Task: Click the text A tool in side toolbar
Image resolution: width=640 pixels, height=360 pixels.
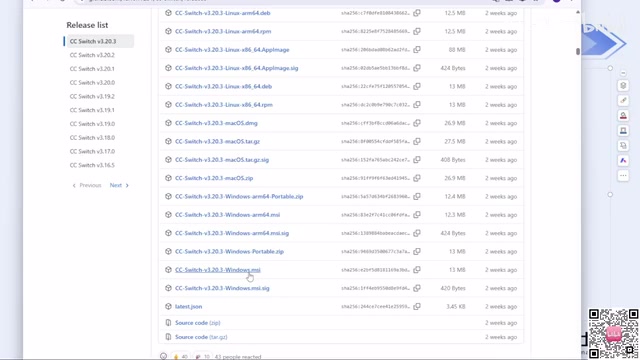Action: coord(623,160)
